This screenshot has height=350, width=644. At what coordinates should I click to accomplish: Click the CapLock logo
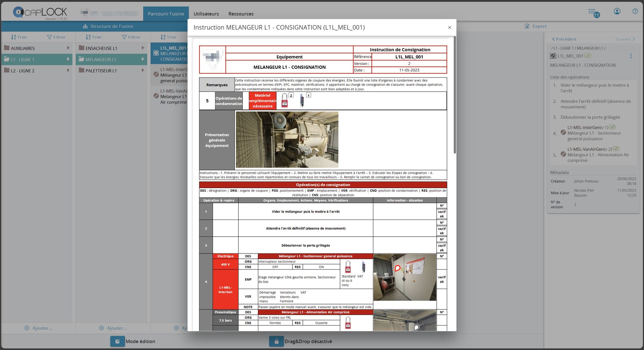[x=40, y=12]
